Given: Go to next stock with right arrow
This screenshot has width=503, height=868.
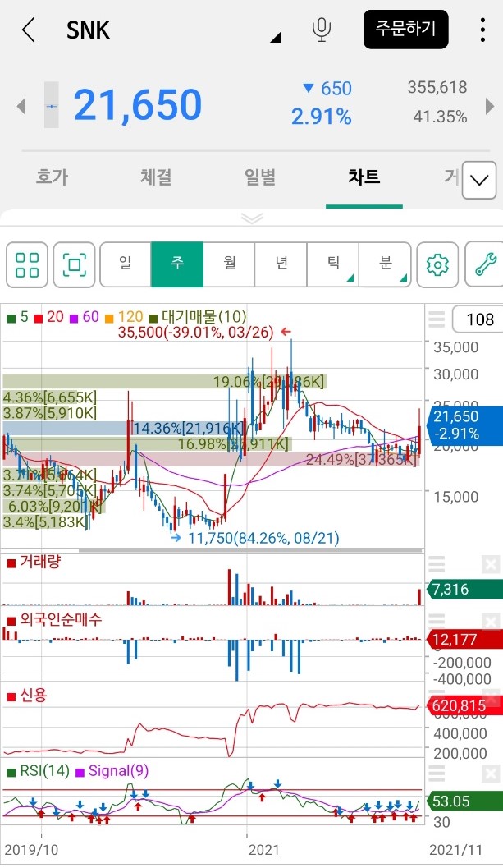Looking at the screenshot, I should [x=490, y=105].
